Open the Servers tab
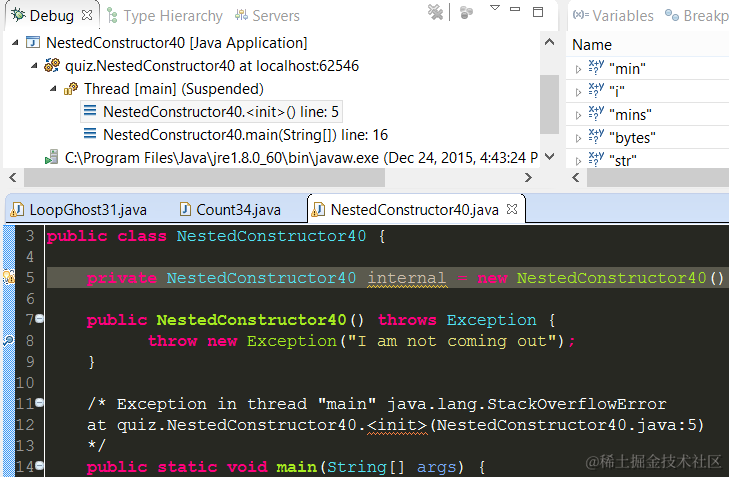 pos(267,16)
